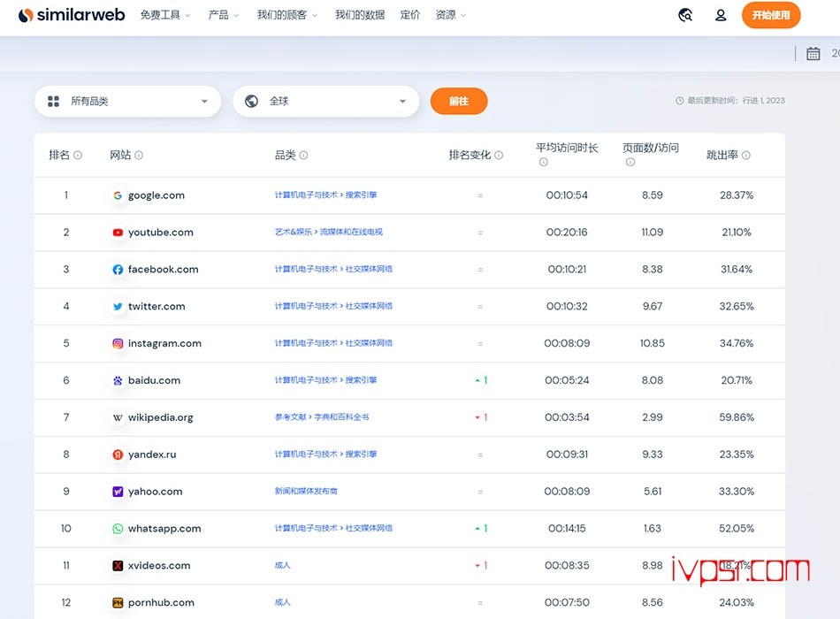Click the yandex.ru favicon
Screen dimensions: 840x619
click(x=118, y=455)
